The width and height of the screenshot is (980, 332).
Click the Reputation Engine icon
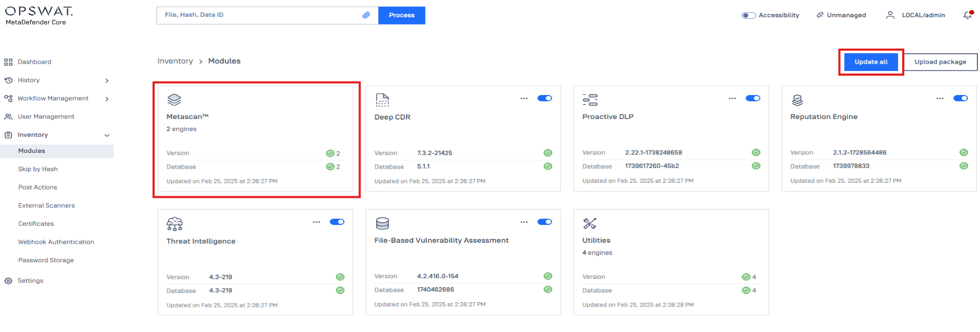pos(797,100)
